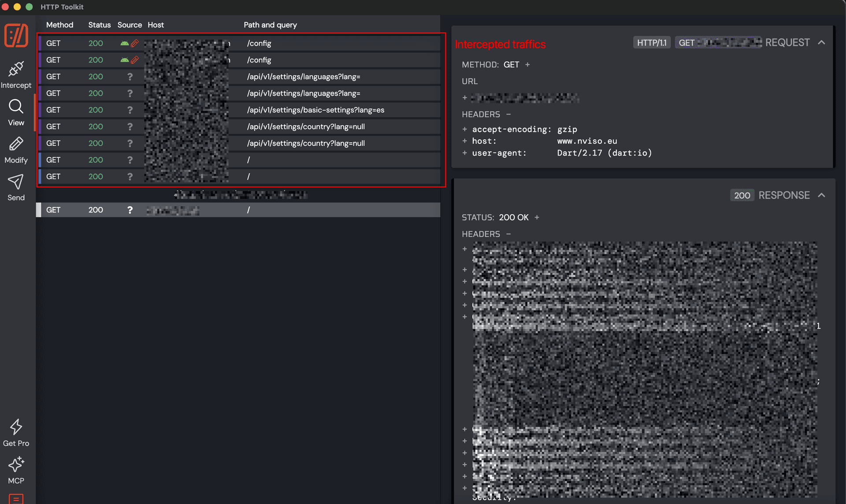Expand the URL details plus sign

point(464,97)
